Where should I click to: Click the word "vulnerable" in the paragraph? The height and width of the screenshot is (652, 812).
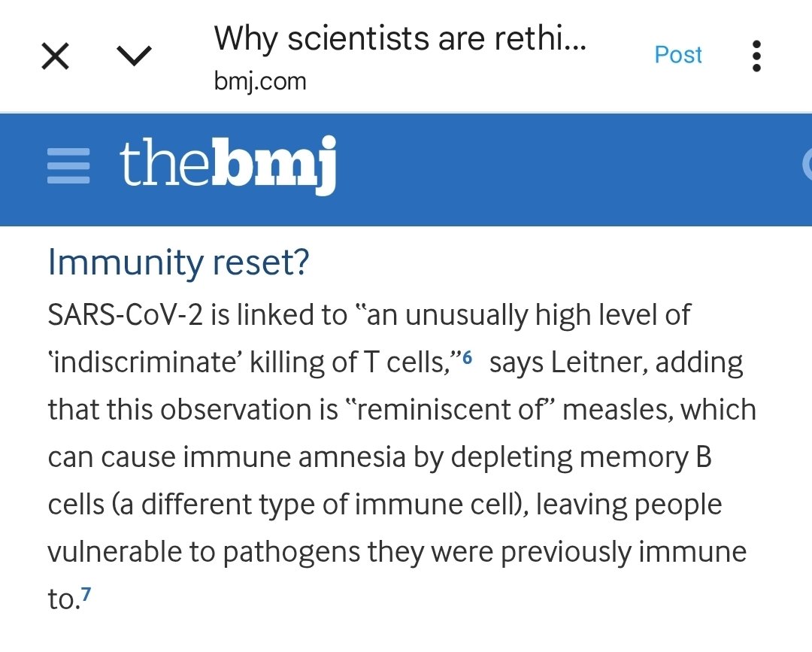point(114,553)
